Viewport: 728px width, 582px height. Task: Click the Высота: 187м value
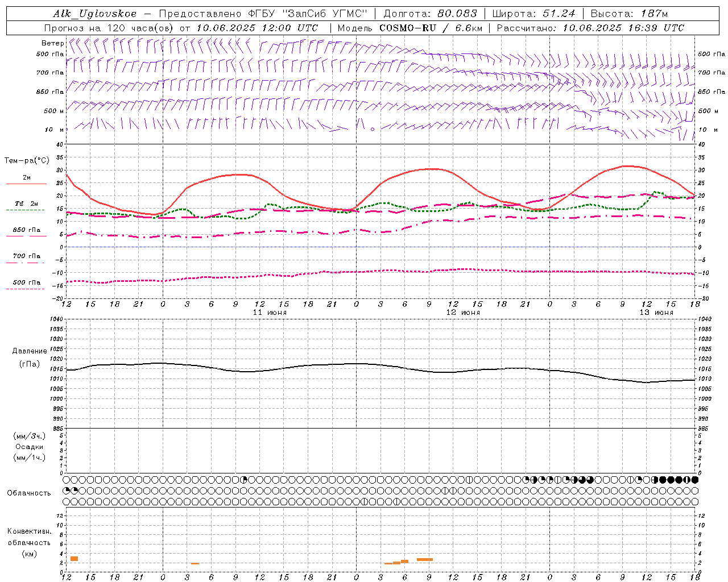point(629,14)
